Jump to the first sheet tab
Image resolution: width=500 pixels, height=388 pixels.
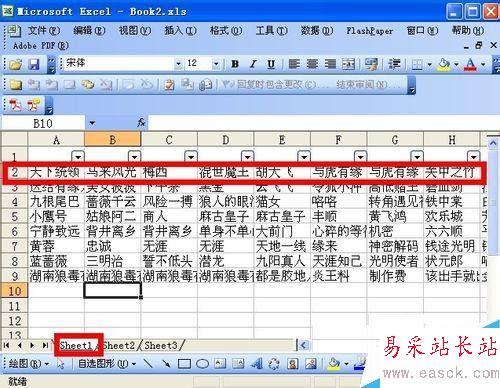pos(6,345)
